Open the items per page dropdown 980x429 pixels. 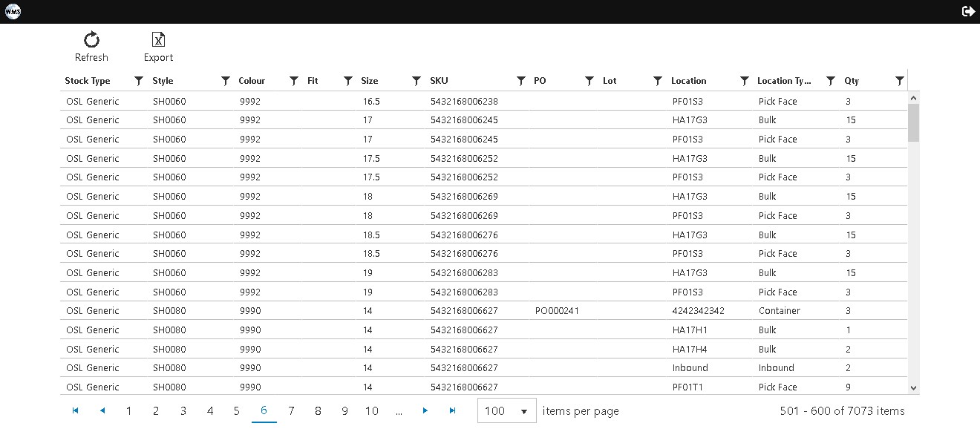[x=507, y=411]
